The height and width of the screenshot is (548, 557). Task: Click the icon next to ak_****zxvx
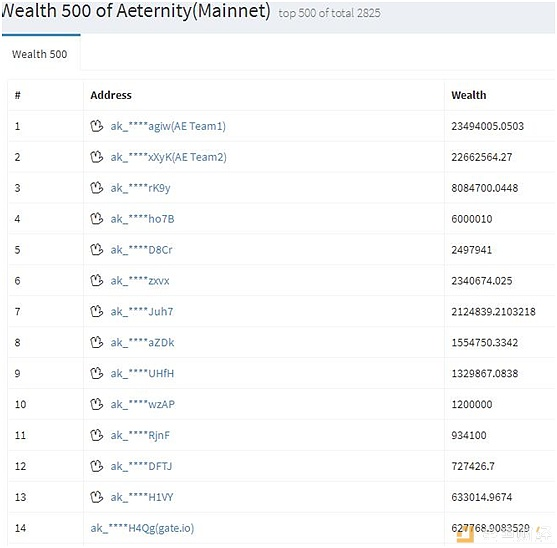click(96, 280)
